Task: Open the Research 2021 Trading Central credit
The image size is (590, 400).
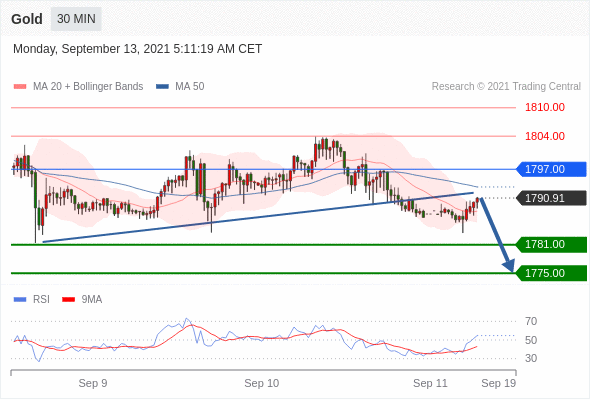Action: coord(506,87)
